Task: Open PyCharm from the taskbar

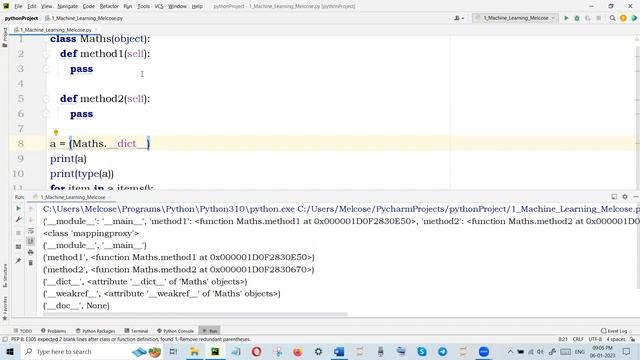Action: pos(215,351)
